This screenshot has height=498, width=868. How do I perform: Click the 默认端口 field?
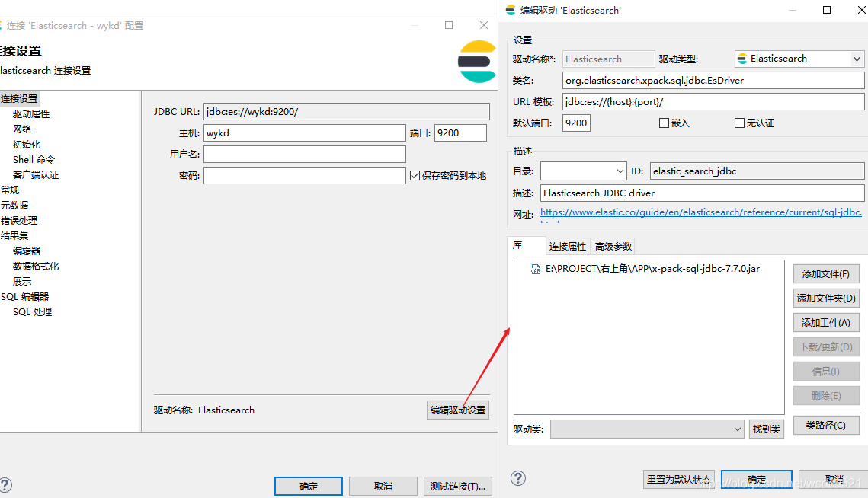[576, 123]
